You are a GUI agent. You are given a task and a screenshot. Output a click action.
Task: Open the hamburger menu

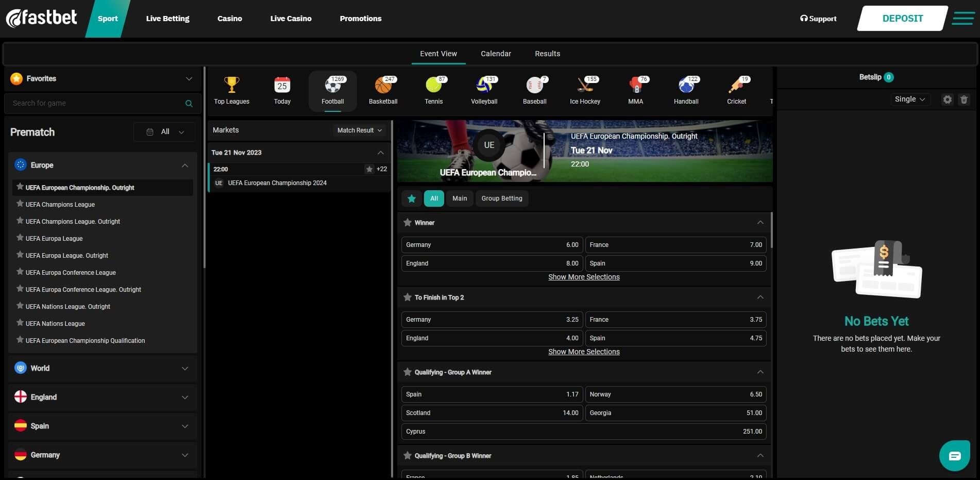962,19
